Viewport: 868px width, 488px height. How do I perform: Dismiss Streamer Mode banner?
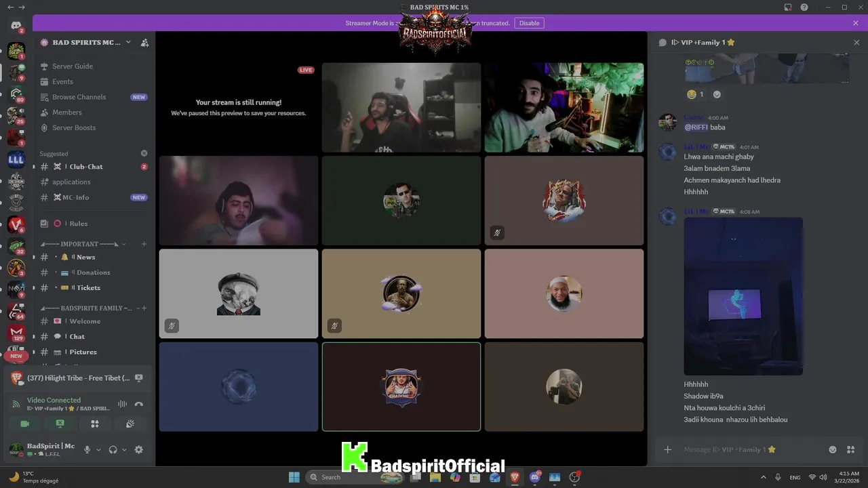point(856,23)
